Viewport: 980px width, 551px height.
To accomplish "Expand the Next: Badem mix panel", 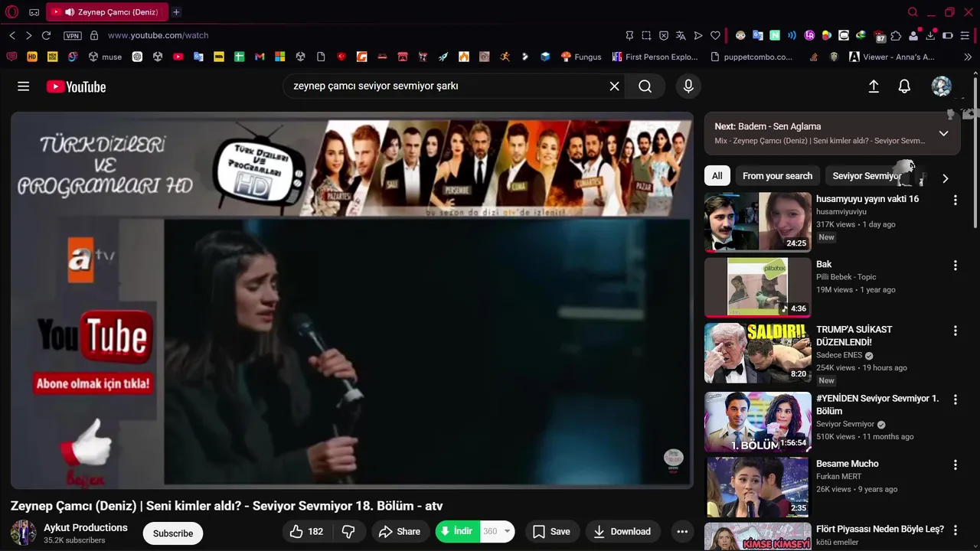I will click(943, 133).
